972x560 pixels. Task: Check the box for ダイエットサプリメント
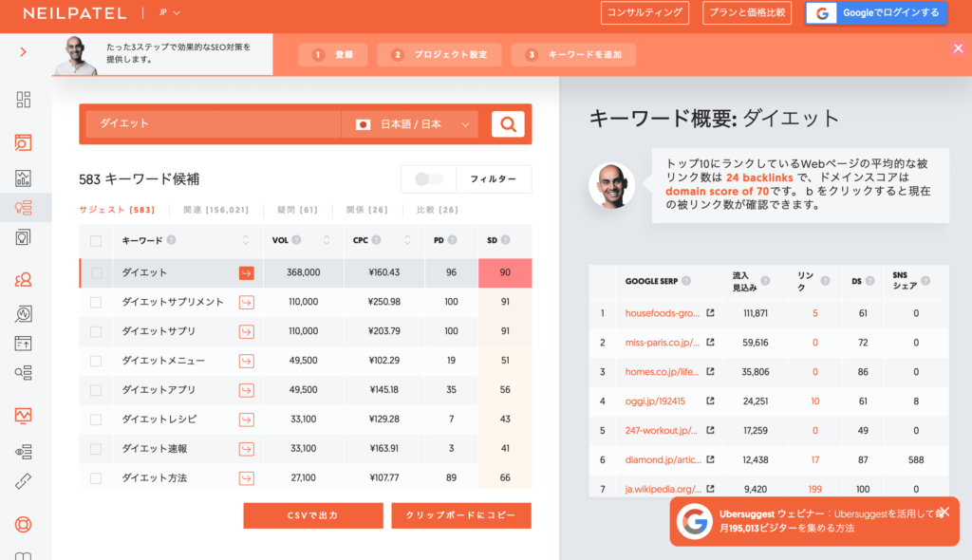click(96, 302)
